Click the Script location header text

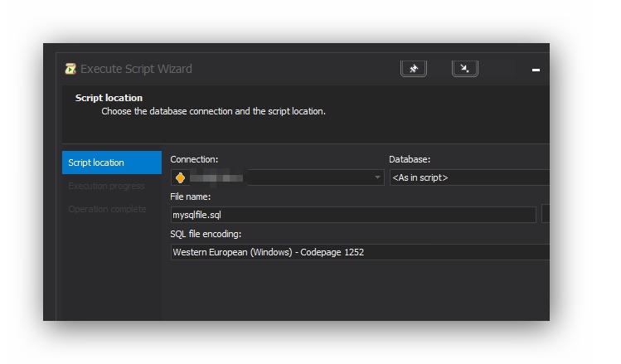[x=109, y=98]
